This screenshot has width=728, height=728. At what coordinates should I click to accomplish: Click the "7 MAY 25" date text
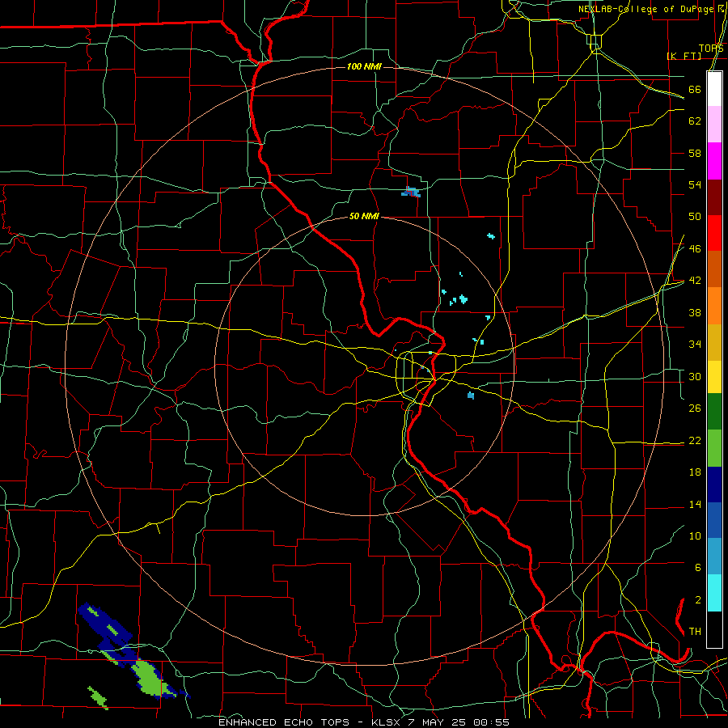438,722
